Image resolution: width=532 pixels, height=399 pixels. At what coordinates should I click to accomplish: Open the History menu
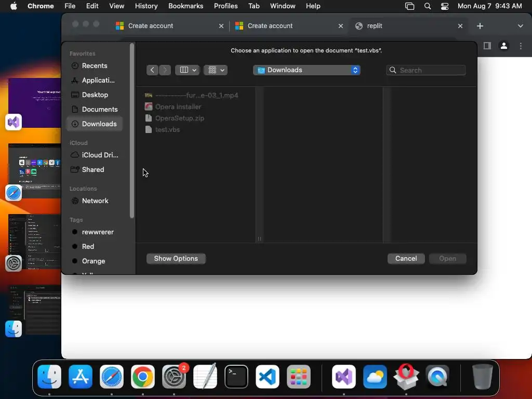coord(146,6)
